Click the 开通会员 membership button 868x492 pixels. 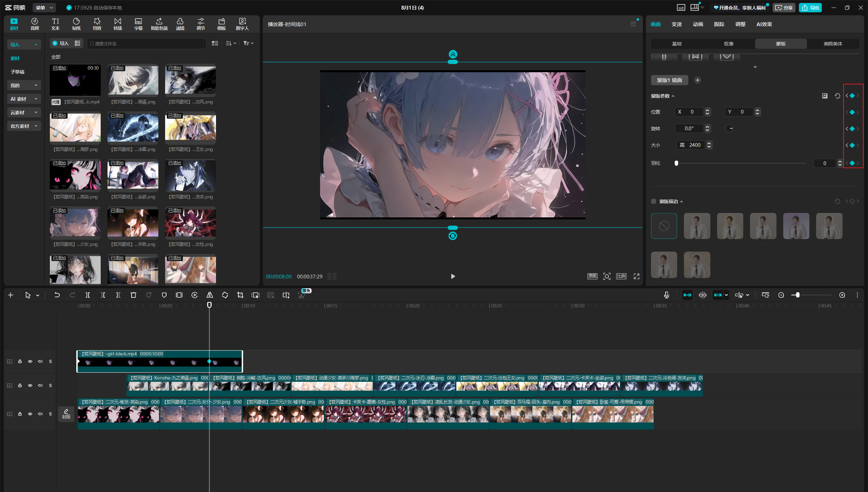(739, 7)
